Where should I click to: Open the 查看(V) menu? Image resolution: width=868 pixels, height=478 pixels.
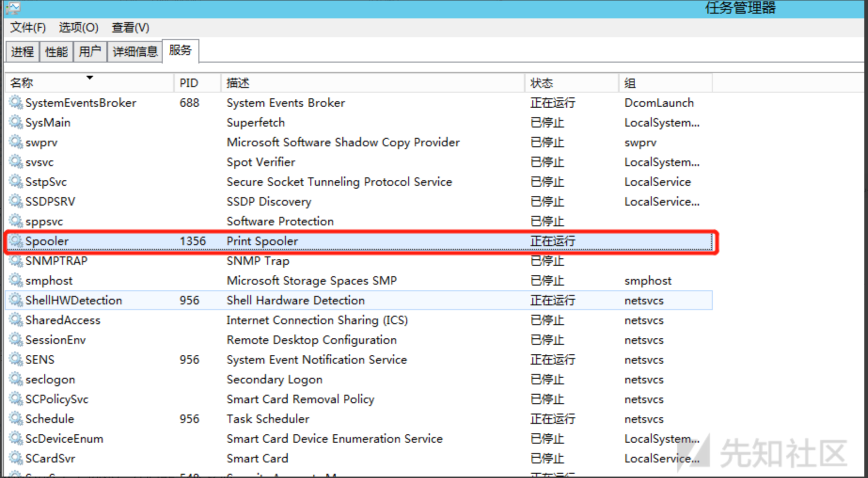point(130,28)
